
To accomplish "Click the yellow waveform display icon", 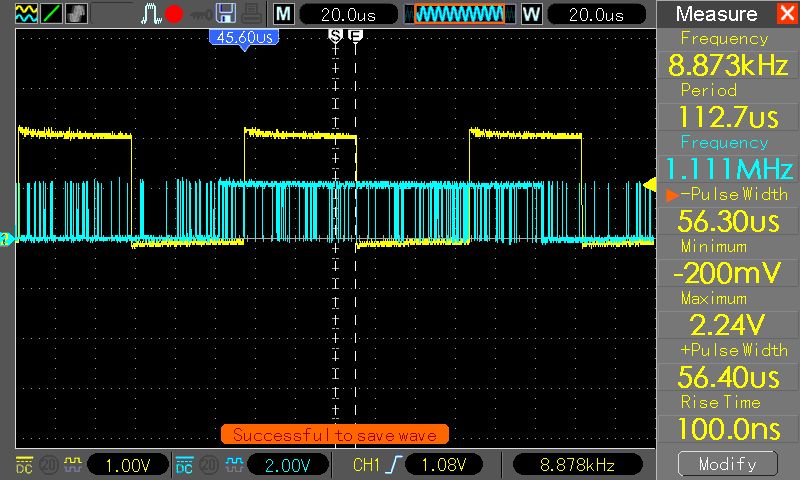I will click(x=26, y=14).
